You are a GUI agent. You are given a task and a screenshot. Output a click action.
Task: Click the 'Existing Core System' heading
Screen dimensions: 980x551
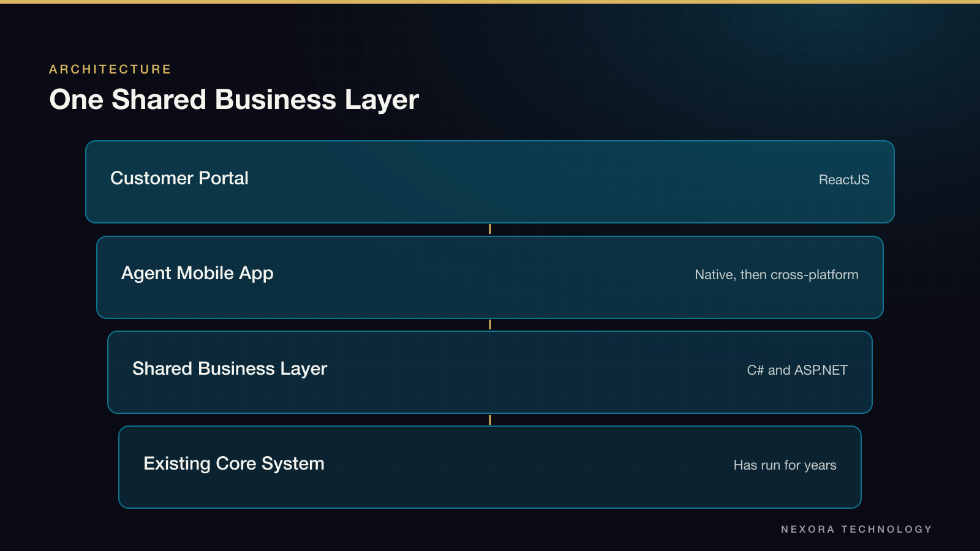point(234,464)
